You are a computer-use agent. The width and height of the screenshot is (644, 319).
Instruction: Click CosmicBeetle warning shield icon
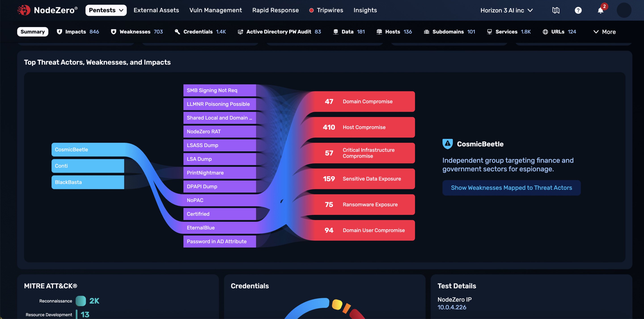[447, 144]
